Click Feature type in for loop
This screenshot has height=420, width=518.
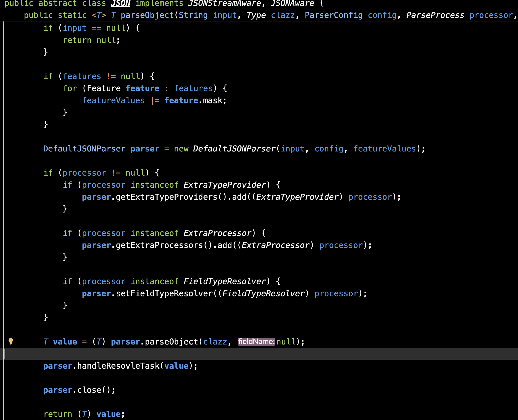pyautogui.click(x=103, y=88)
